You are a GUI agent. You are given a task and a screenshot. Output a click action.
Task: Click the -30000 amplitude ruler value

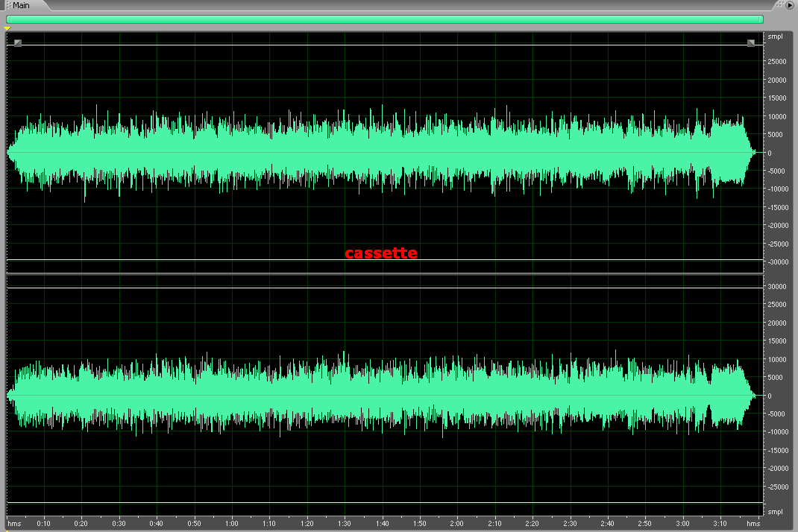[777, 262]
